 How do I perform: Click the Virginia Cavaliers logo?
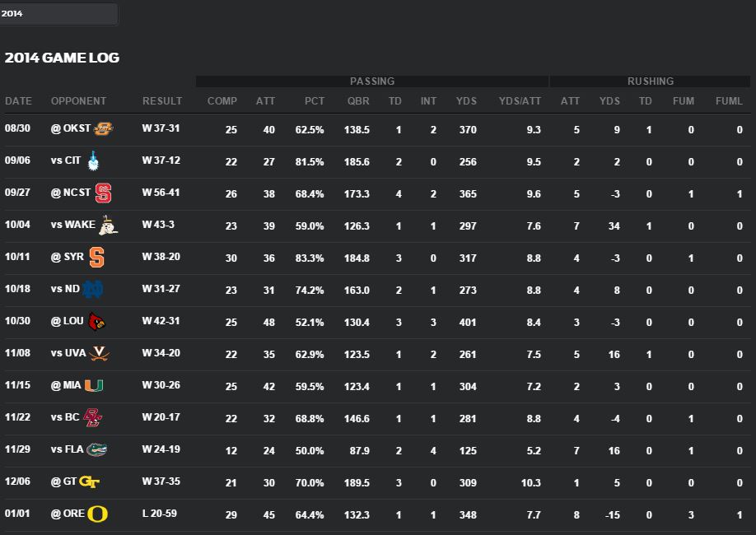100,354
